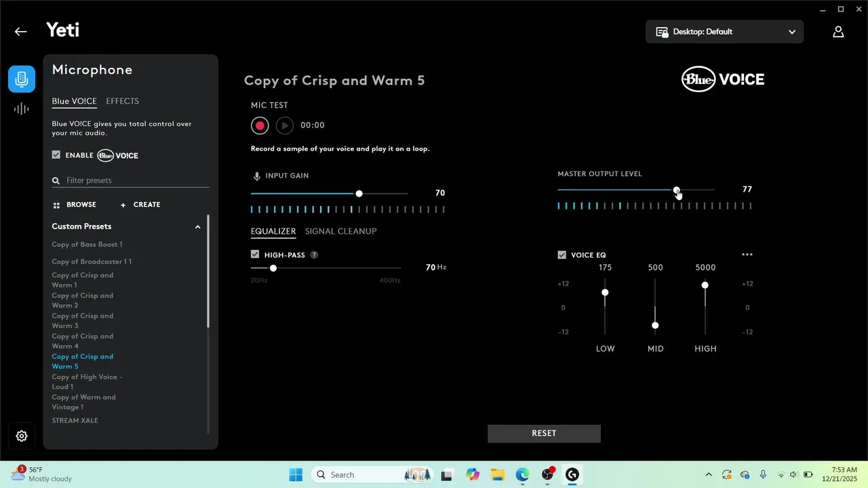Show hidden system tray icons
Image resolution: width=868 pixels, height=488 pixels.
pyautogui.click(x=709, y=475)
